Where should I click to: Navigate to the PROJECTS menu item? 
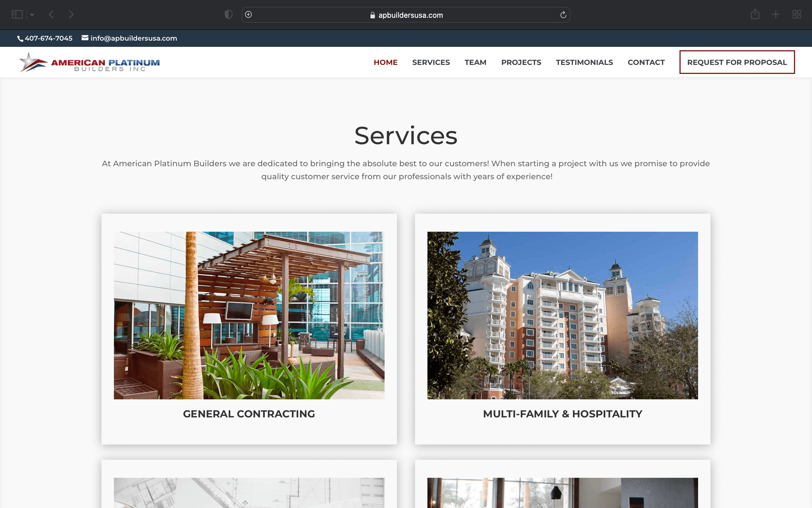point(521,62)
